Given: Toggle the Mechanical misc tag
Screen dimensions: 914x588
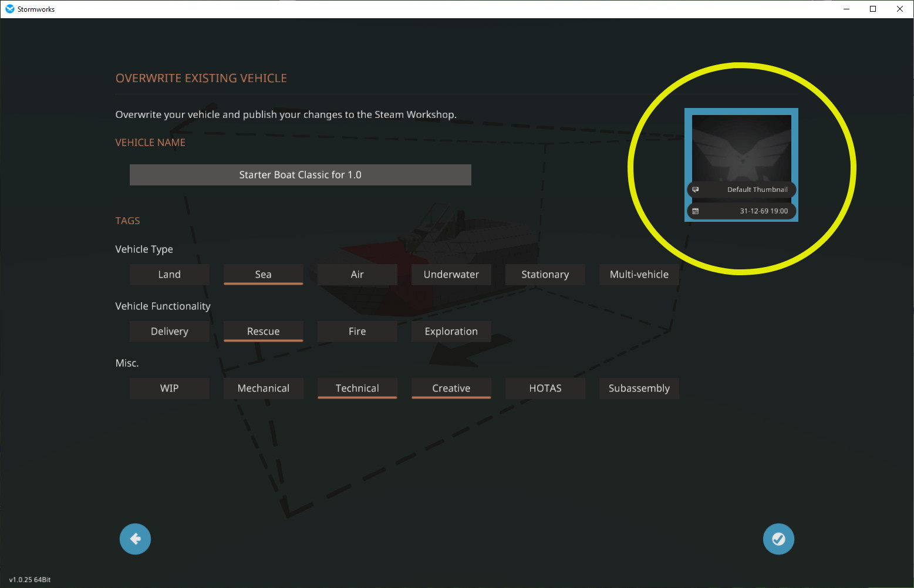Looking at the screenshot, I should tap(264, 388).
